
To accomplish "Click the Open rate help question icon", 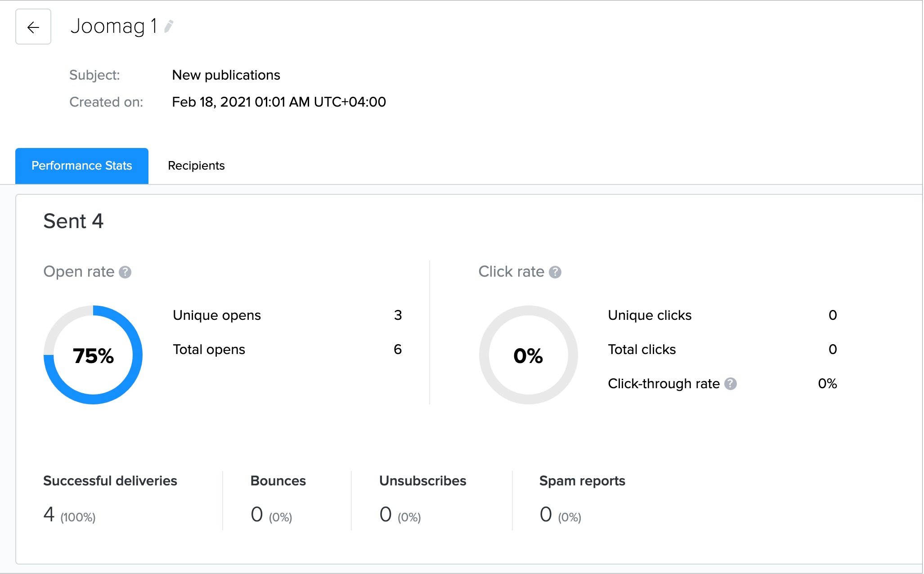I will click(x=125, y=272).
